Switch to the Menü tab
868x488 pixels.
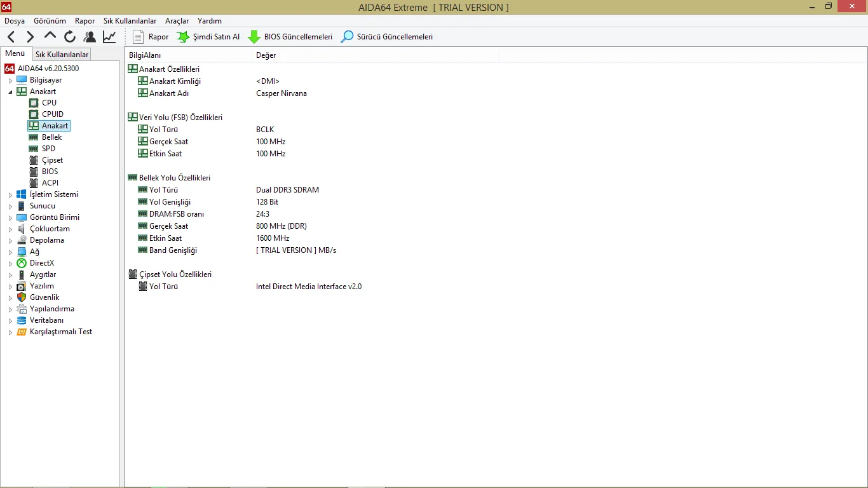(15, 54)
